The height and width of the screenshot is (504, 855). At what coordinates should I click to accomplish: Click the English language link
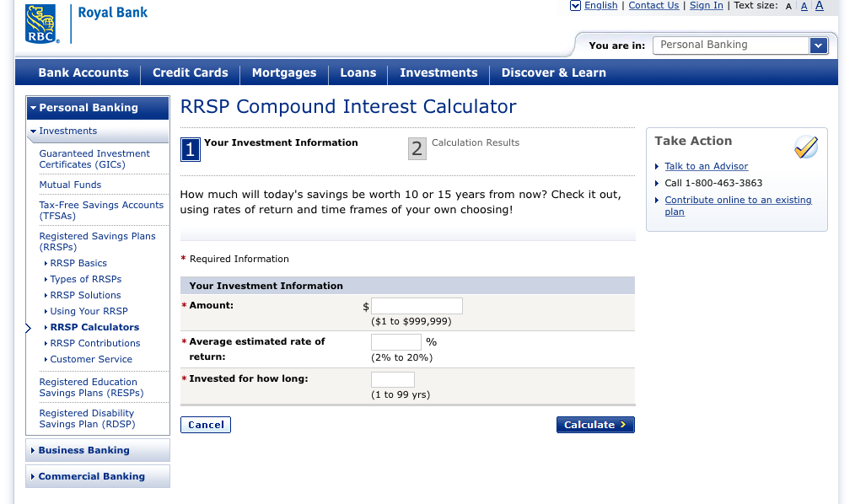click(601, 5)
